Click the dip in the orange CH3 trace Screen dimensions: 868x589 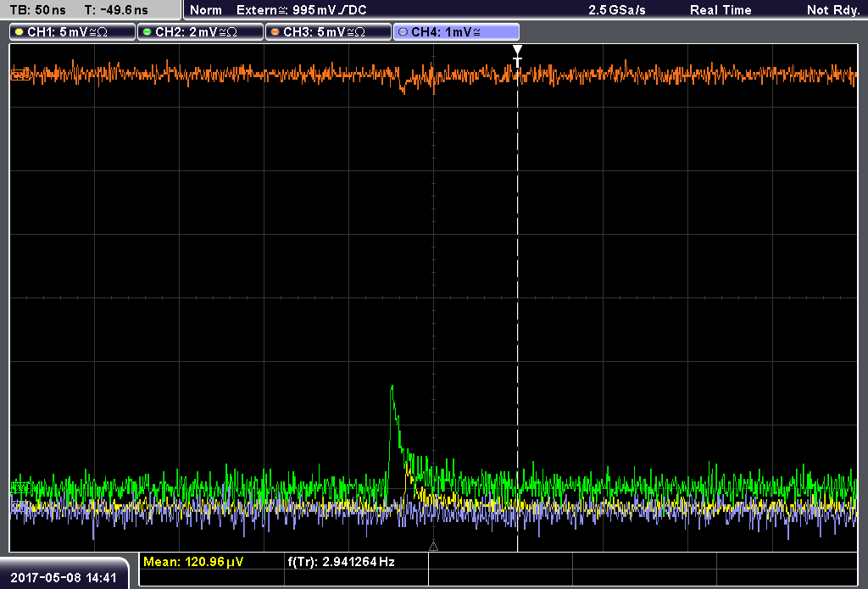(403, 89)
